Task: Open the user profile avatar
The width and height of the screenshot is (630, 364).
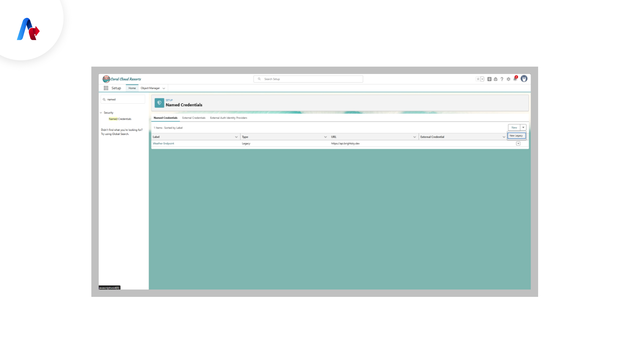Action: click(x=524, y=79)
